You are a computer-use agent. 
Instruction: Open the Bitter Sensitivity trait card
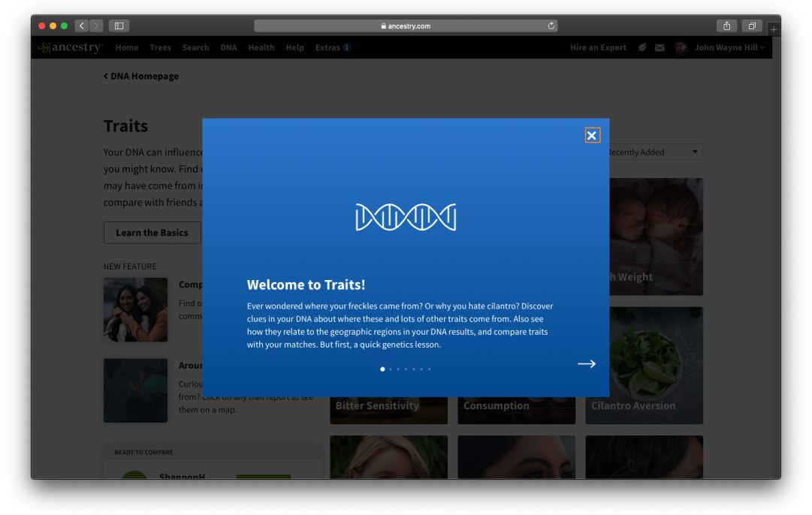point(389,411)
